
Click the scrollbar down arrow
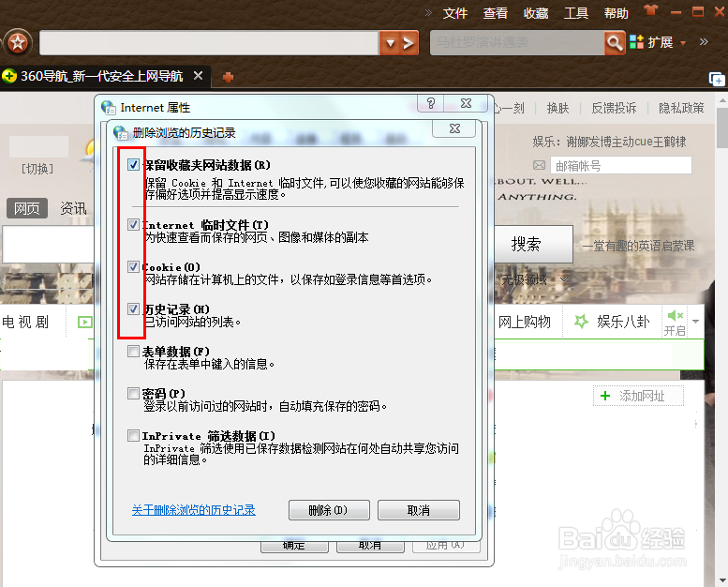[x=722, y=580]
